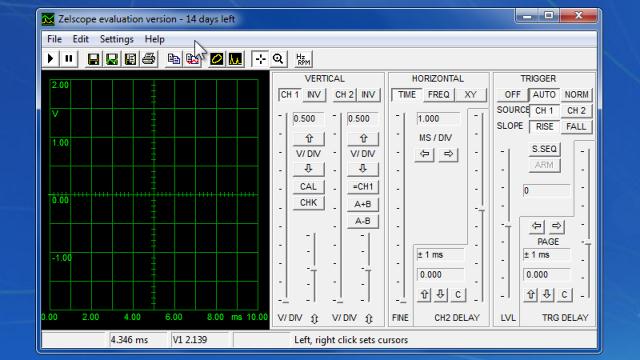The width and height of the screenshot is (640, 360).
Task: Click the trigger PAGE right arrow
Action: point(557,226)
